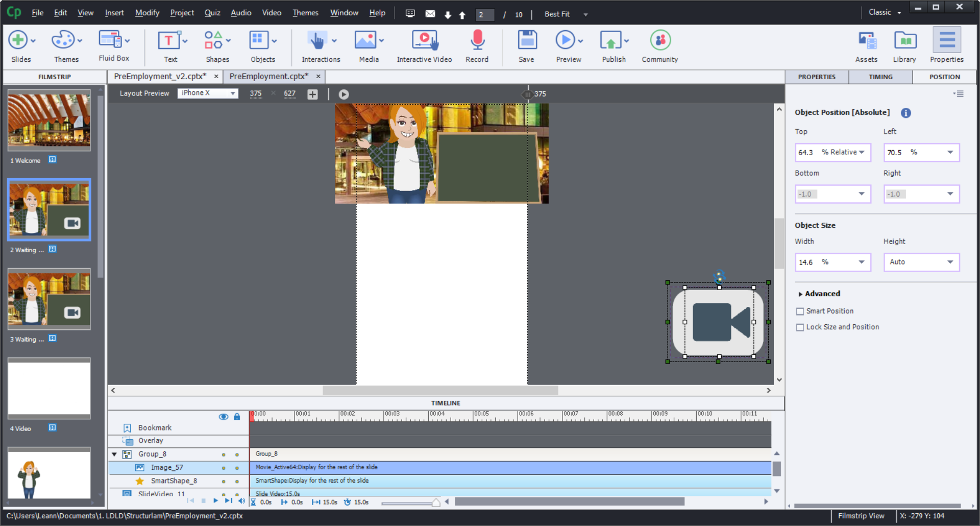
Task: Collapse the Group_8 timeline group
Action: tap(114, 454)
